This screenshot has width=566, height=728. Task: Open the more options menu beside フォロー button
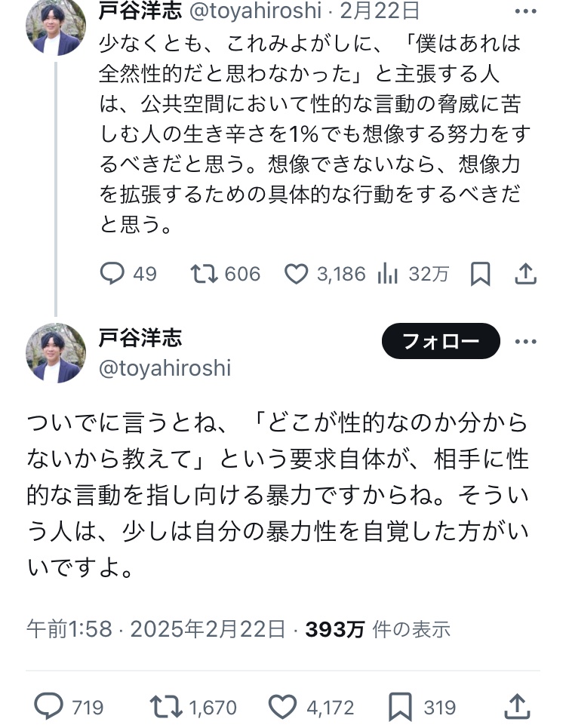point(525,342)
